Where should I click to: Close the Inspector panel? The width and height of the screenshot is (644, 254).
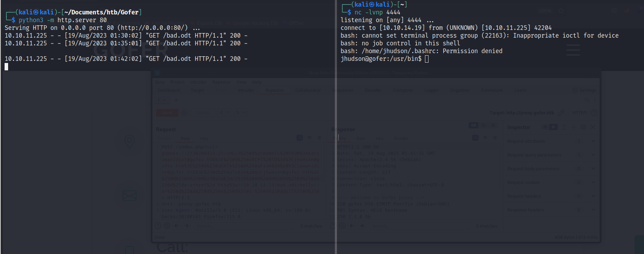coord(593,127)
